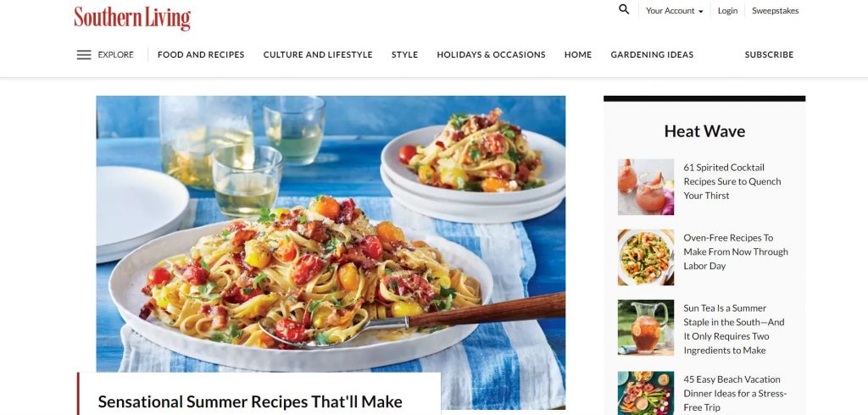The height and width of the screenshot is (415, 868).
Task: Click the Subscribe button
Action: click(x=769, y=55)
